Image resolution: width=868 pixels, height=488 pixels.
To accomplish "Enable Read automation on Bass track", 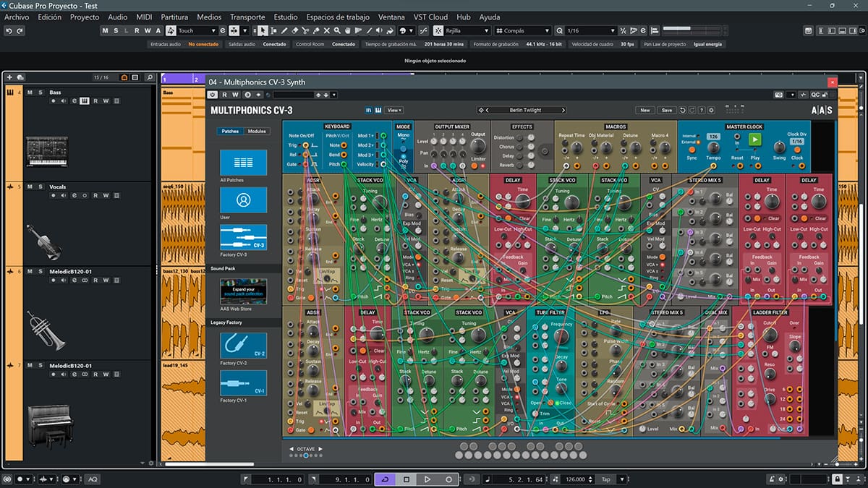I will 95,100.
